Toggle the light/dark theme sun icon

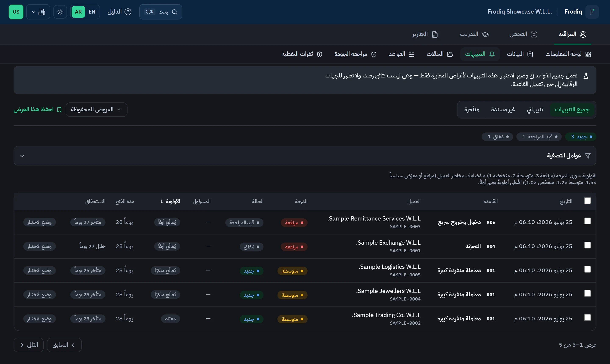[x=60, y=12]
